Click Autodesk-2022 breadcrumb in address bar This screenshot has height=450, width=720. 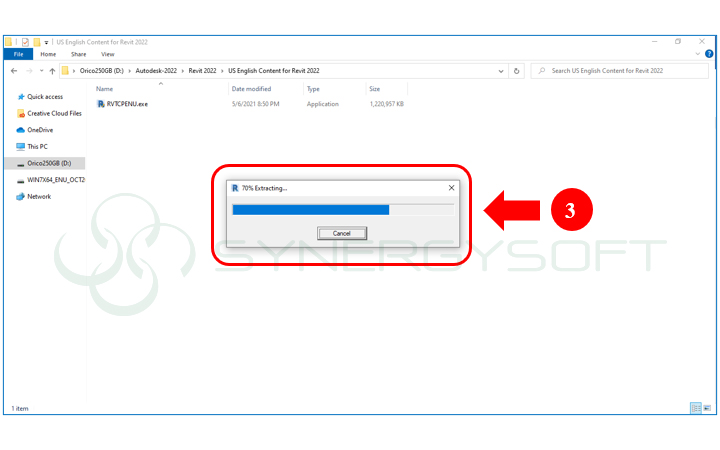[156, 71]
